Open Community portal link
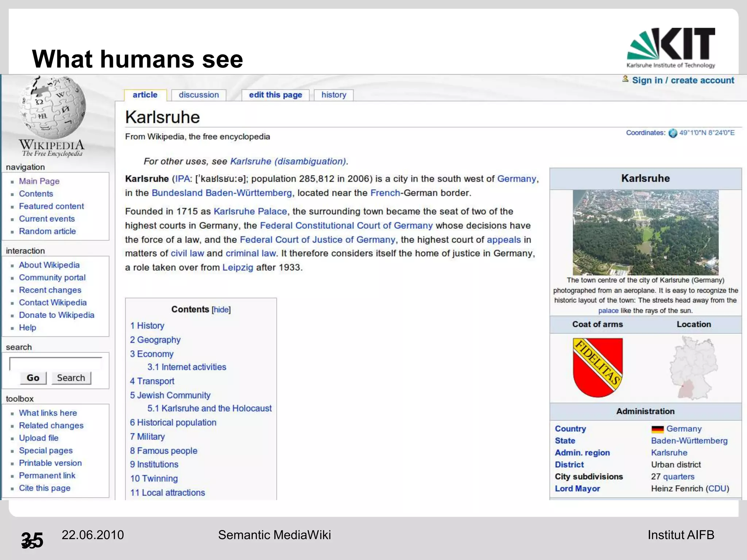The width and height of the screenshot is (747, 560). pyautogui.click(x=52, y=277)
